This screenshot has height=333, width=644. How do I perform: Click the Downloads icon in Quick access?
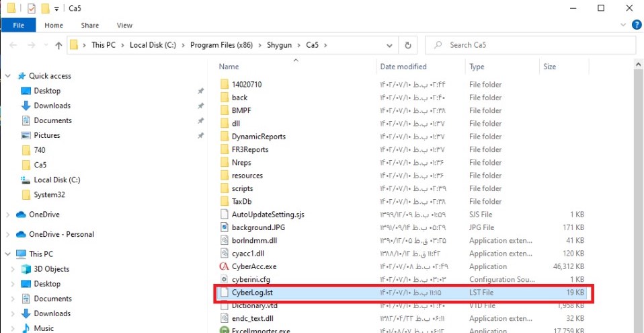point(26,106)
